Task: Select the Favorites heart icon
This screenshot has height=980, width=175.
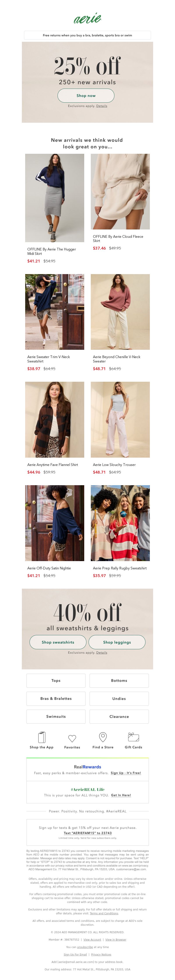Action: (x=72, y=738)
